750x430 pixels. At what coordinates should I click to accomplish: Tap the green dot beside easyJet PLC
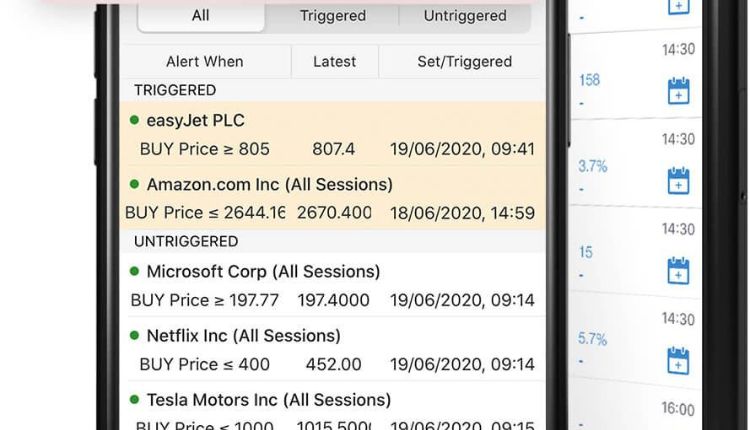point(134,120)
